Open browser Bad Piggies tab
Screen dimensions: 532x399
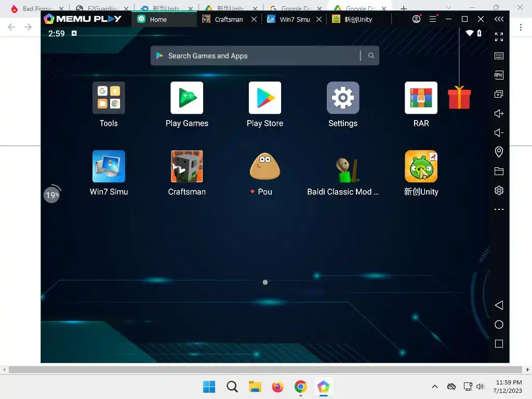(x=37, y=8)
